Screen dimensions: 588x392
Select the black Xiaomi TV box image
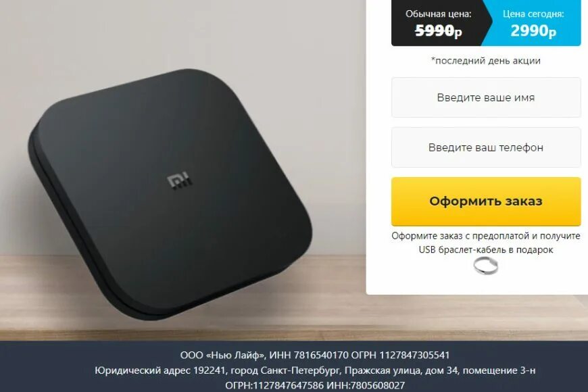tap(170, 193)
